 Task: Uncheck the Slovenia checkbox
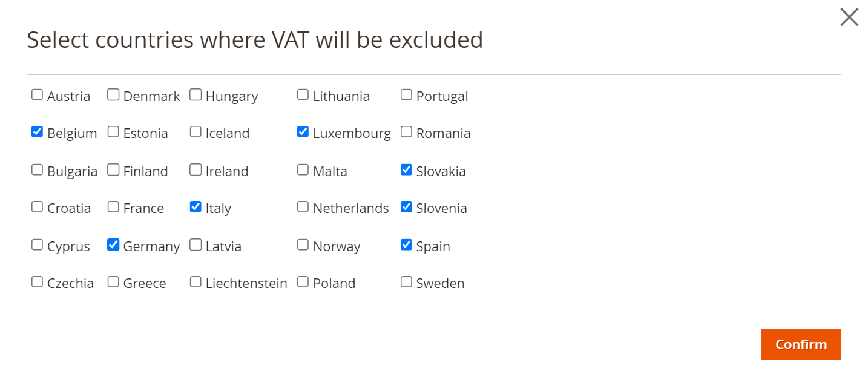(407, 207)
